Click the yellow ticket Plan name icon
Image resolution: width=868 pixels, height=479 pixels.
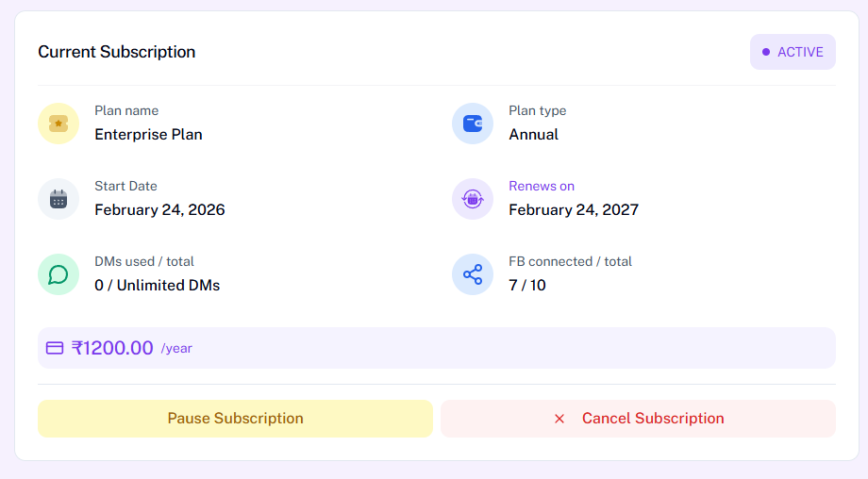[58, 124]
